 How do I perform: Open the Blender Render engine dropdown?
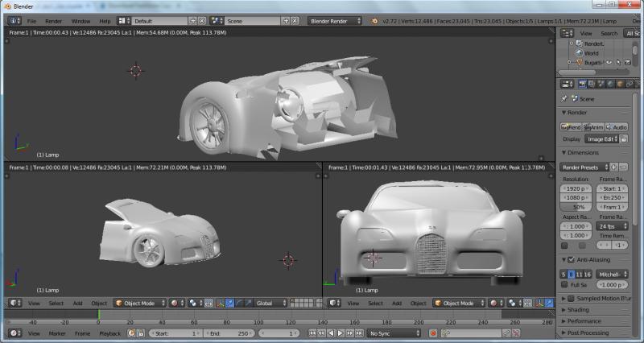click(x=336, y=20)
